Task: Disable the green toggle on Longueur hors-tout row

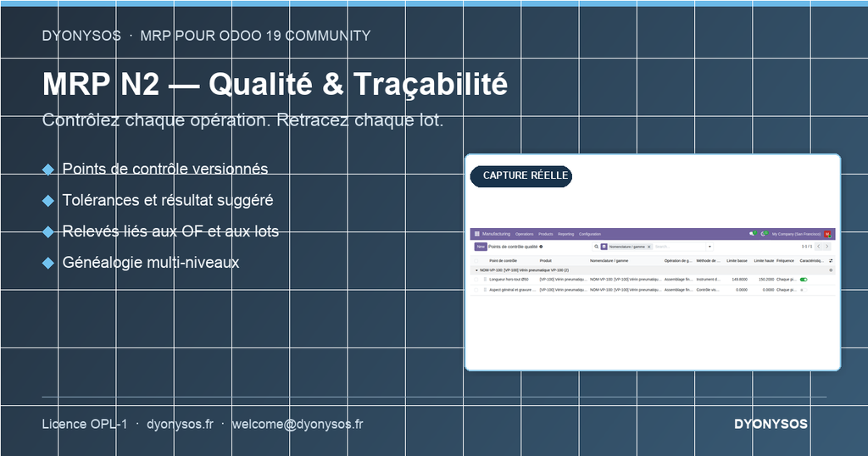Action: pyautogui.click(x=804, y=280)
